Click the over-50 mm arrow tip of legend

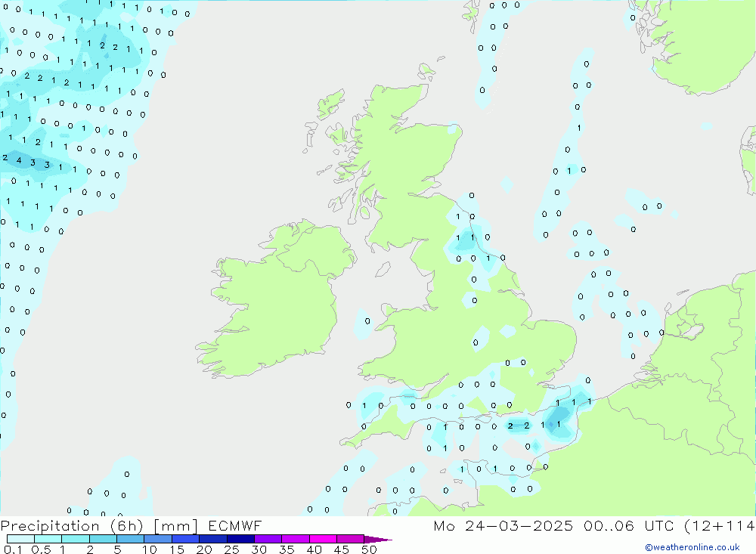coord(378,540)
